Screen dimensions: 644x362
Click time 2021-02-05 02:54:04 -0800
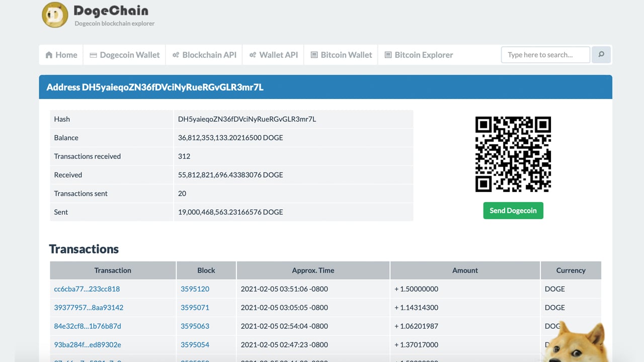pos(284,326)
